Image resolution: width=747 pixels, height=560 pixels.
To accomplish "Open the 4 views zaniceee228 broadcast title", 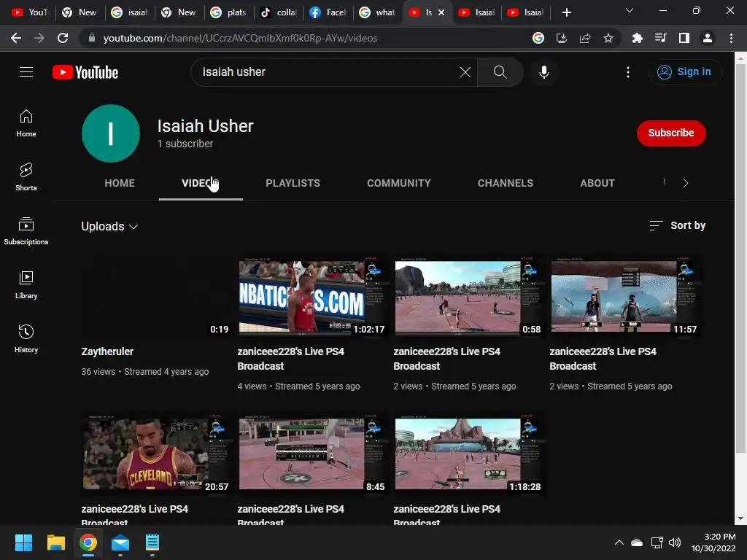I will pos(290,359).
